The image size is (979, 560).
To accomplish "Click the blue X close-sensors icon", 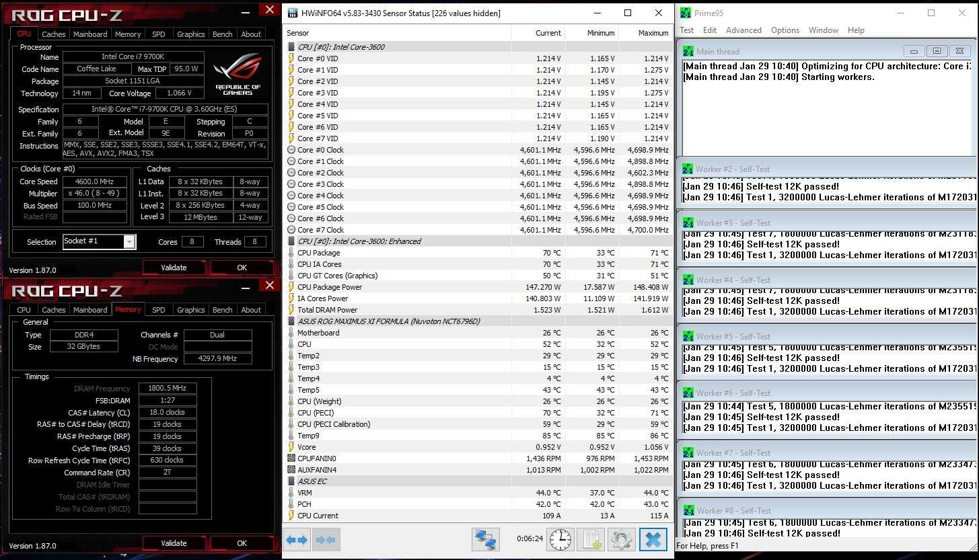I will tap(652, 539).
